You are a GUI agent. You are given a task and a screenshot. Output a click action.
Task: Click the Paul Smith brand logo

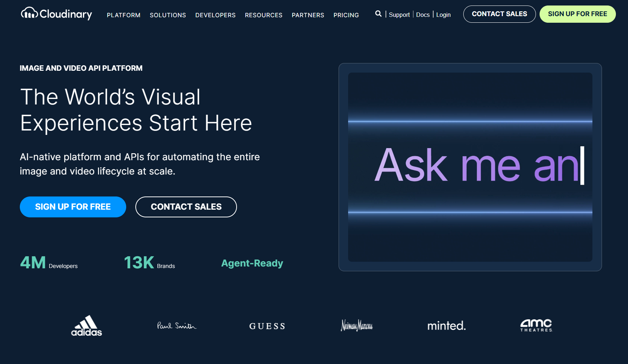click(x=177, y=326)
